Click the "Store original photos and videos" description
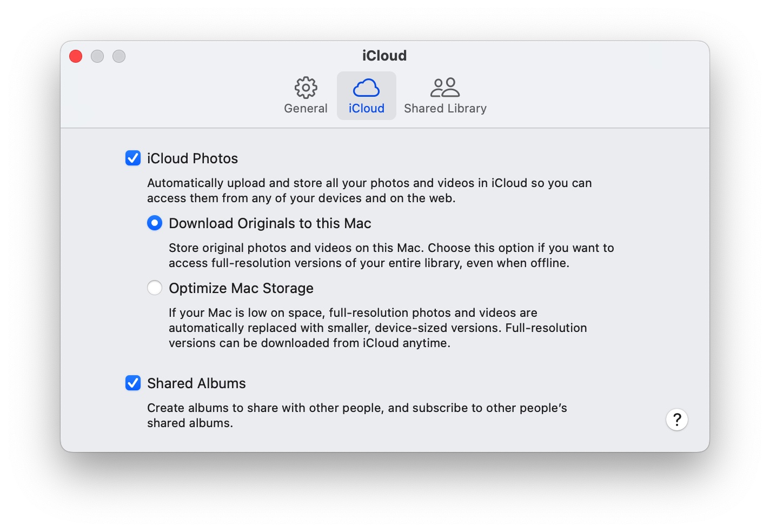 pyautogui.click(x=391, y=255)
